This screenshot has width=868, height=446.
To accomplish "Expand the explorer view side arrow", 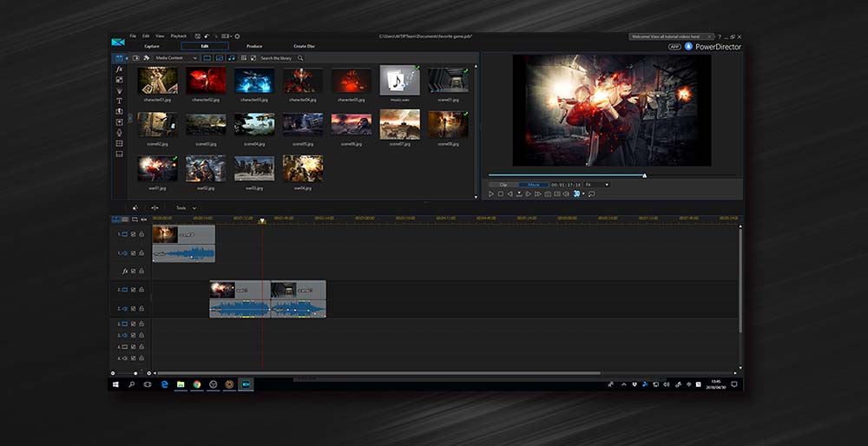I will 130,118.
